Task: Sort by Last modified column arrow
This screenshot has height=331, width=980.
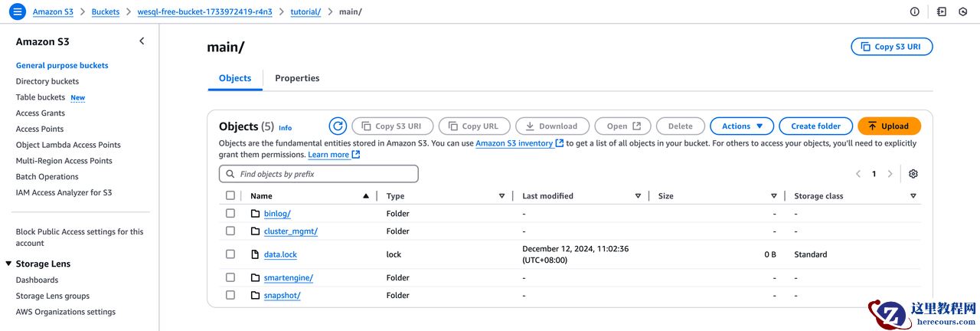Action: pos(638,196)
